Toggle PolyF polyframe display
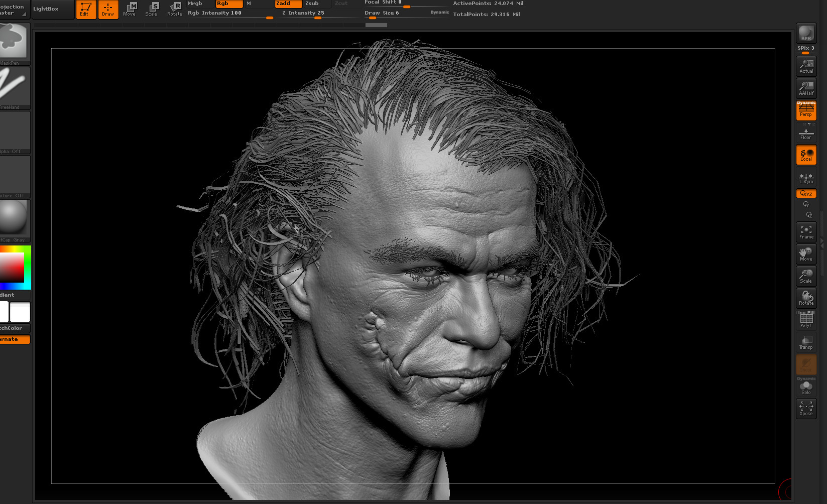 (x=806, y=320)
